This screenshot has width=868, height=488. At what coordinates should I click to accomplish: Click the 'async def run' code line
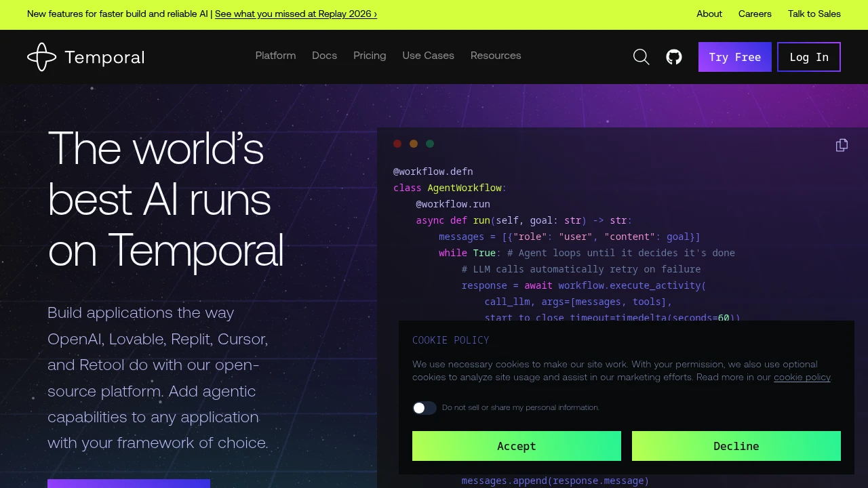tap(524, 220)
